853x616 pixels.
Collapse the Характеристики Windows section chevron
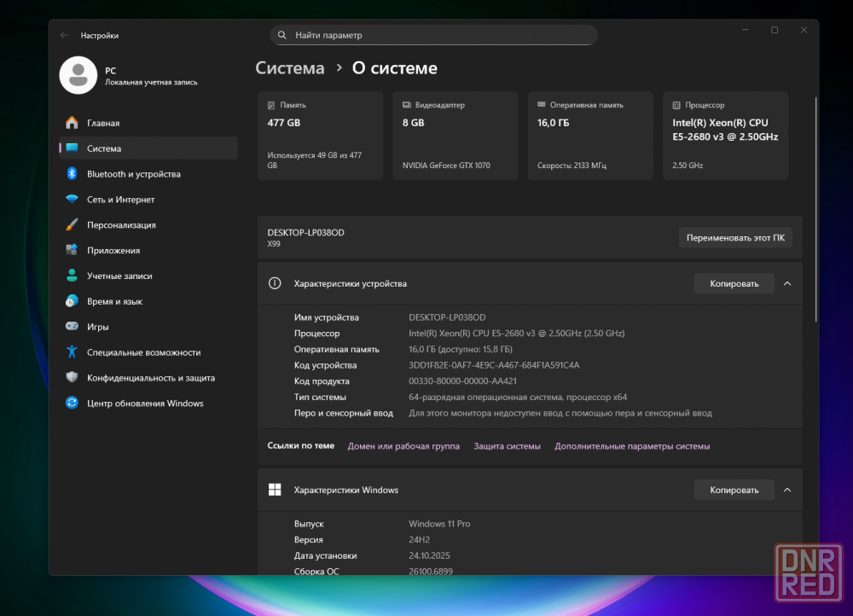(x=787, y=490)
